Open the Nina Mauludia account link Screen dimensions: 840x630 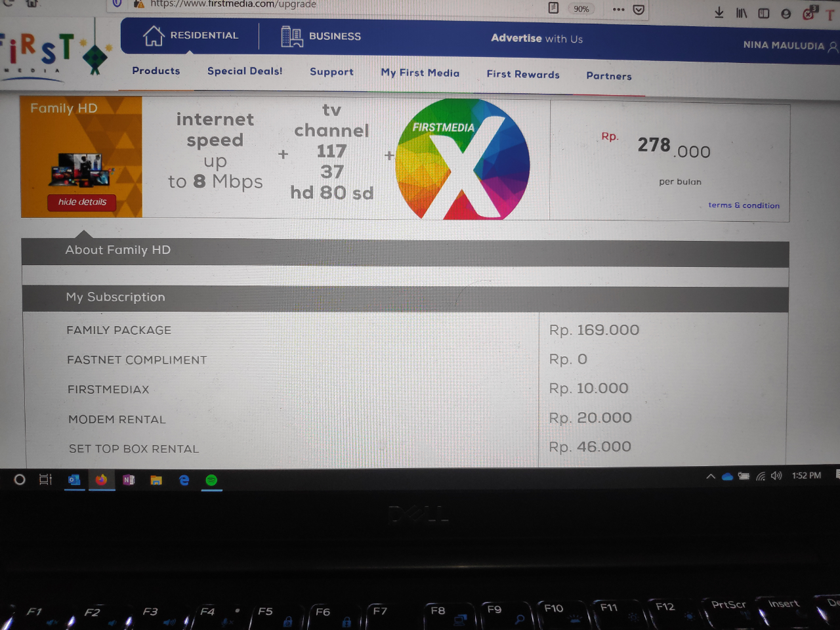[x=784, y=45]
